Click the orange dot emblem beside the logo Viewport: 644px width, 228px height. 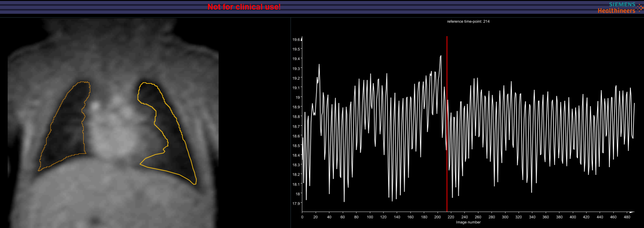coord(640,8)
